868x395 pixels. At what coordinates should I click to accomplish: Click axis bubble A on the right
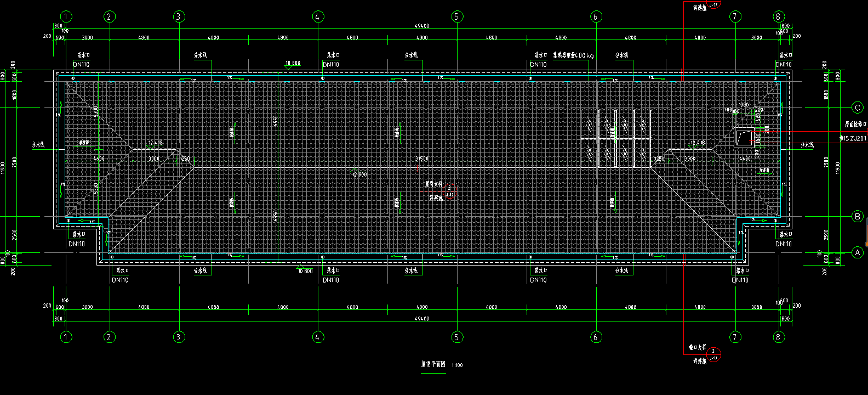click(858, 252)
